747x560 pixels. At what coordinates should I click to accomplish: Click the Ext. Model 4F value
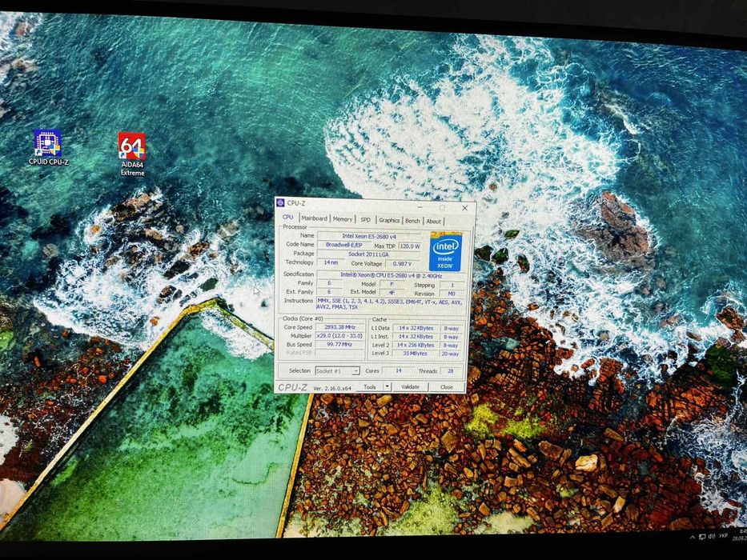pyautogui.click(x=392, y=293)
